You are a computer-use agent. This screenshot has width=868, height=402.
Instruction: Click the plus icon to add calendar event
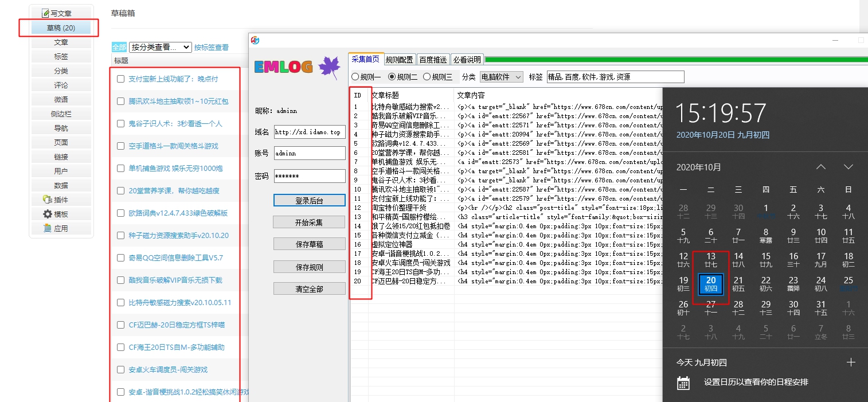[x=851, y=362]
